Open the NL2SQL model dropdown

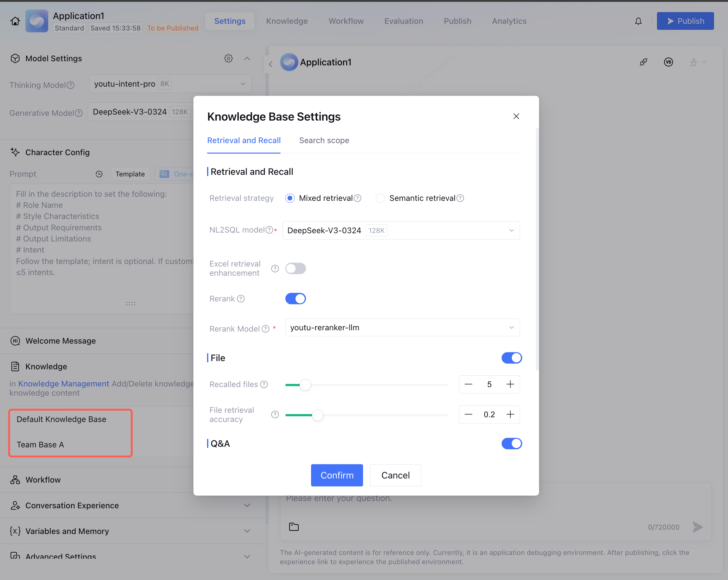401,230
